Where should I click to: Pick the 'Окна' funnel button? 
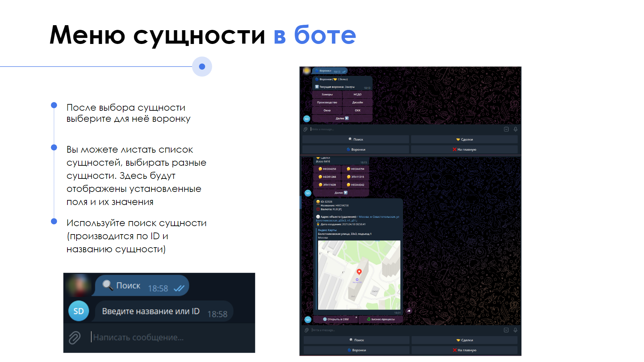pyautogui.click(x=327, y=110)
